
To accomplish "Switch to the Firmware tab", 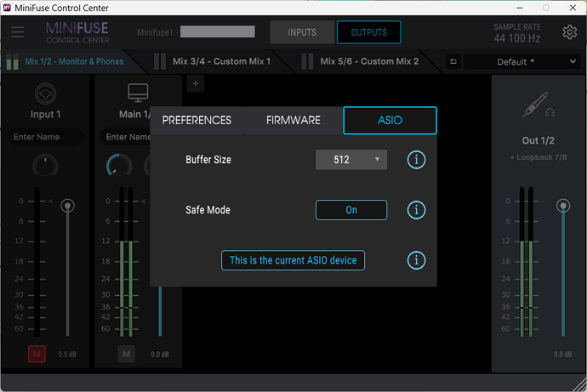I will pos(293,121).
